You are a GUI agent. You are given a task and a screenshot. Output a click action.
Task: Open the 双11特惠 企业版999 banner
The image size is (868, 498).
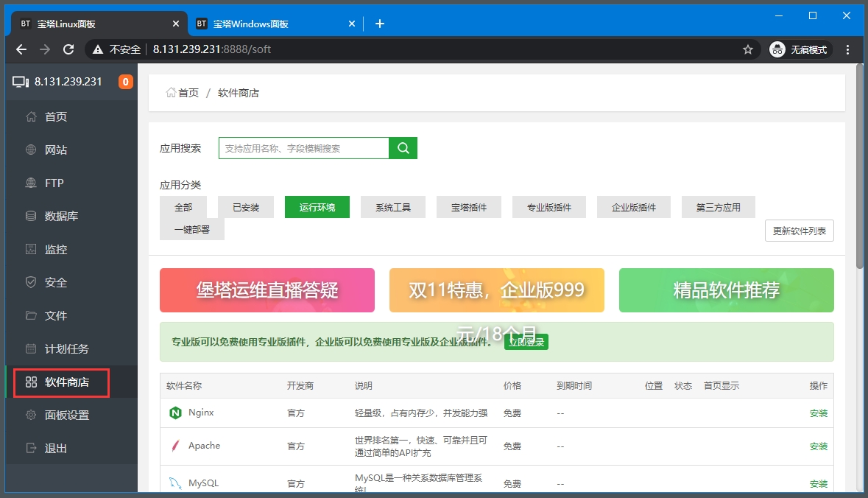pos(497,290)
